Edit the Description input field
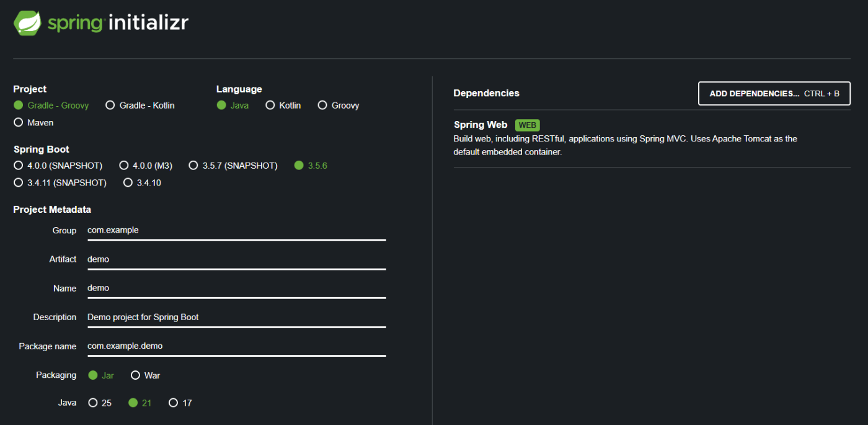Viewport: 868px width, 425px height. 237,317
